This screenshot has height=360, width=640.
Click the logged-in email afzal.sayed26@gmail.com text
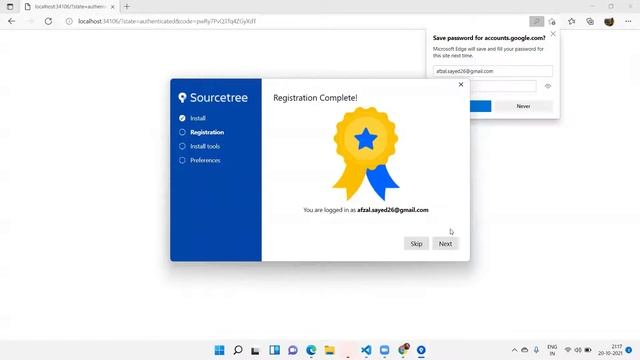click(x=393, y=210)
